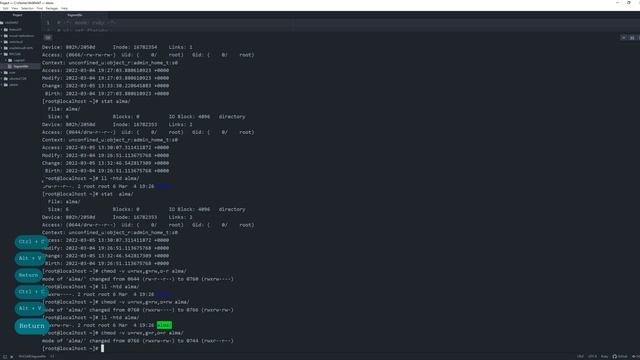Change the CRLF line ending setting
This screenshot has height=360, width=640.
tap(580, 357)
